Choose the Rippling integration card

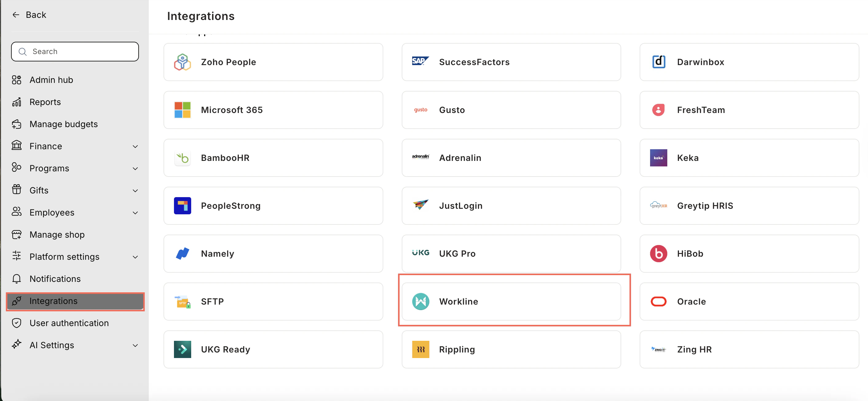coord(511,349)
